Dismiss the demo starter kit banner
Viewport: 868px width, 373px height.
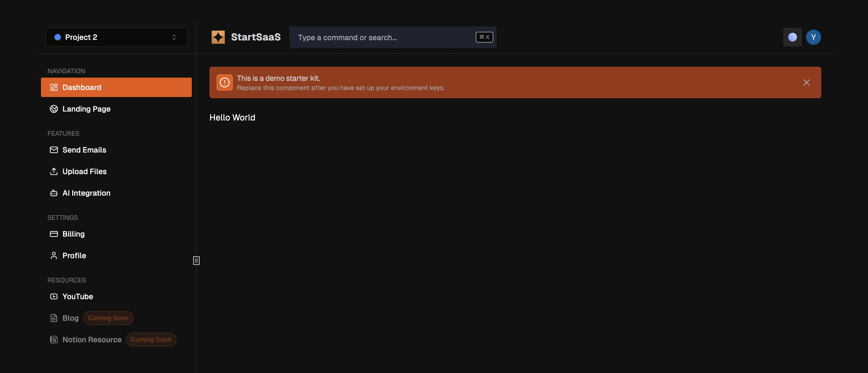[x=806, y=82]
